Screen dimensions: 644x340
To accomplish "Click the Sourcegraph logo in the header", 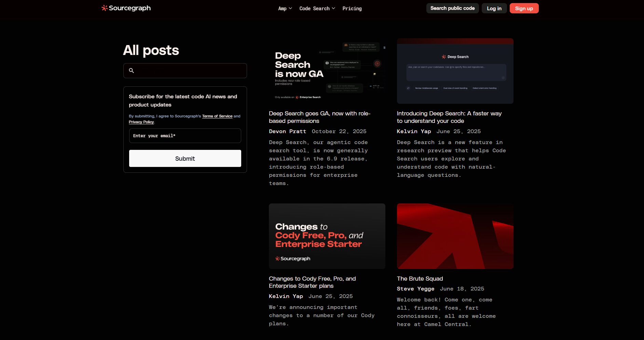I will click(126, 8).
